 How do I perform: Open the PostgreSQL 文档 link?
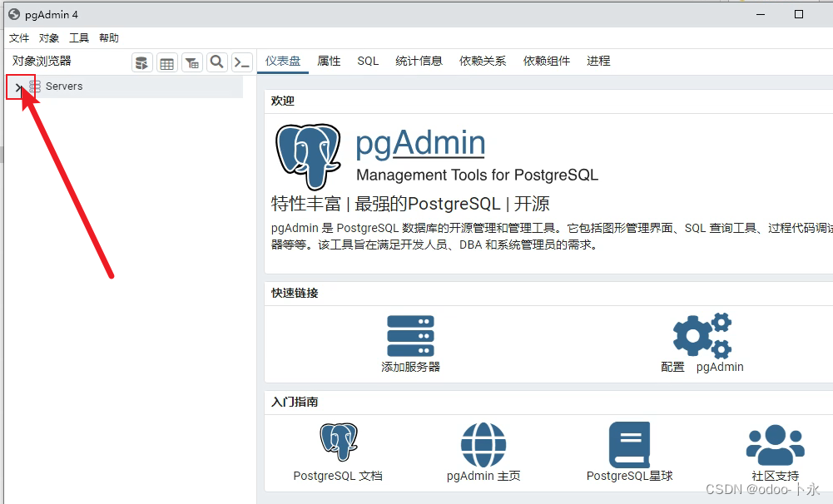(x=338, y=476)
